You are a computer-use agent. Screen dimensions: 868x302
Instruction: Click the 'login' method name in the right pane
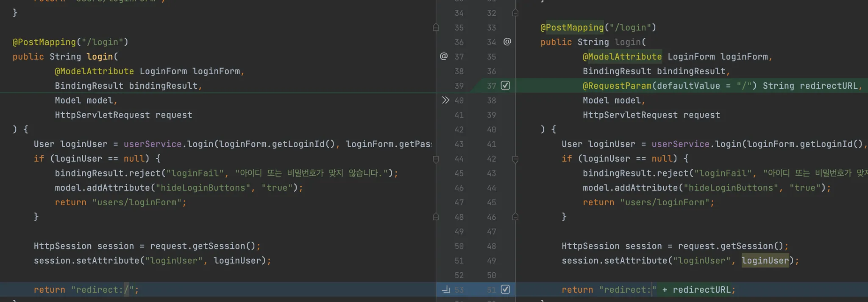click(628, 42)
